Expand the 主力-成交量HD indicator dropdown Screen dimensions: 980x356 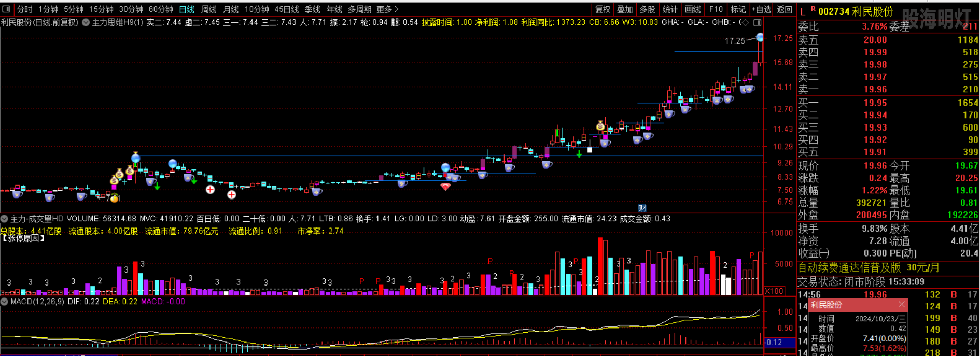point(5,219)
